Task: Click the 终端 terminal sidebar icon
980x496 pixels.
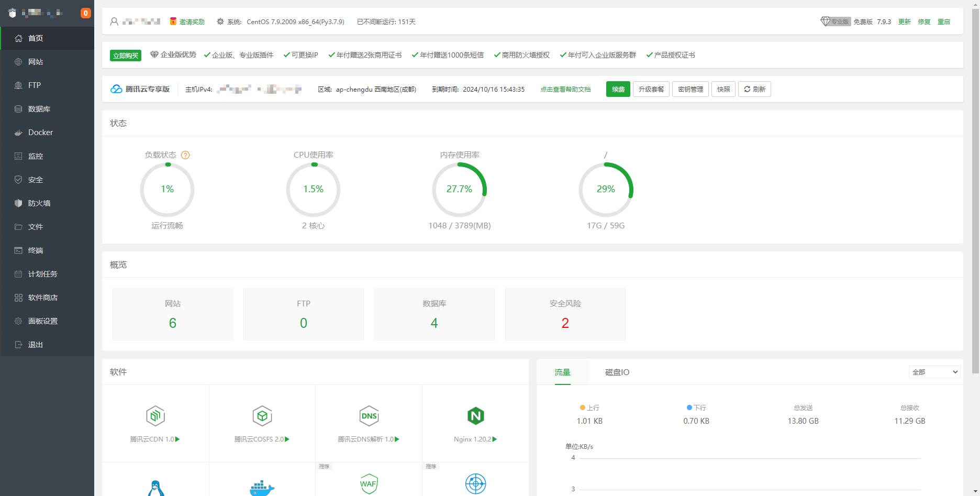Action: [x=18, y=250]
